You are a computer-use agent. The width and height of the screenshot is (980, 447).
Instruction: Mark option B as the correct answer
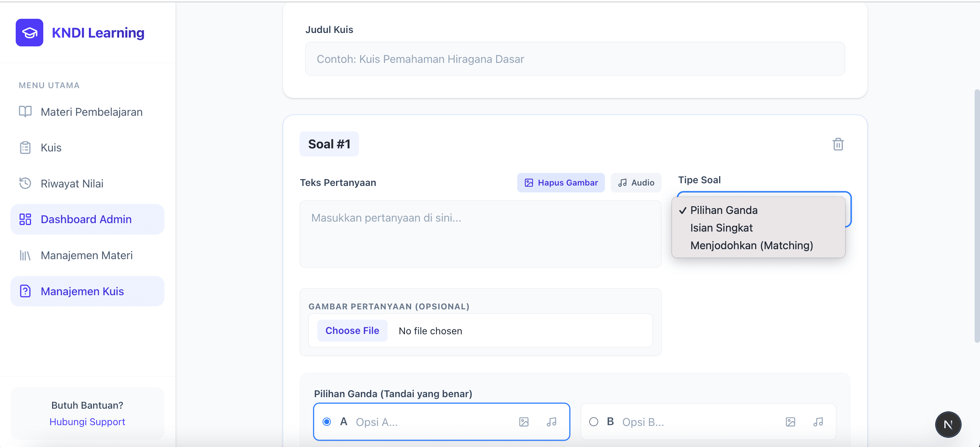(594, 422)
